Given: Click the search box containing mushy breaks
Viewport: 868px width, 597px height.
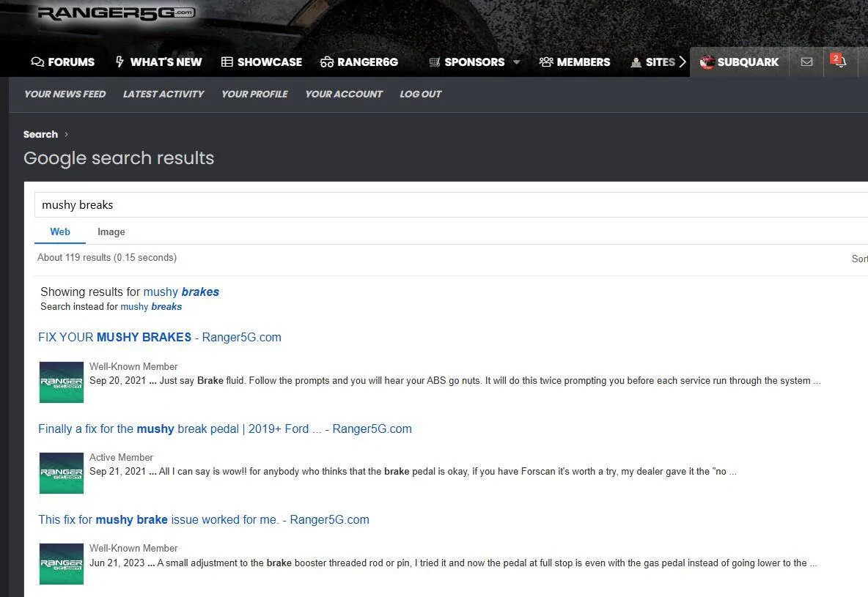Looking at the screenshot, I should click(451, 204).
